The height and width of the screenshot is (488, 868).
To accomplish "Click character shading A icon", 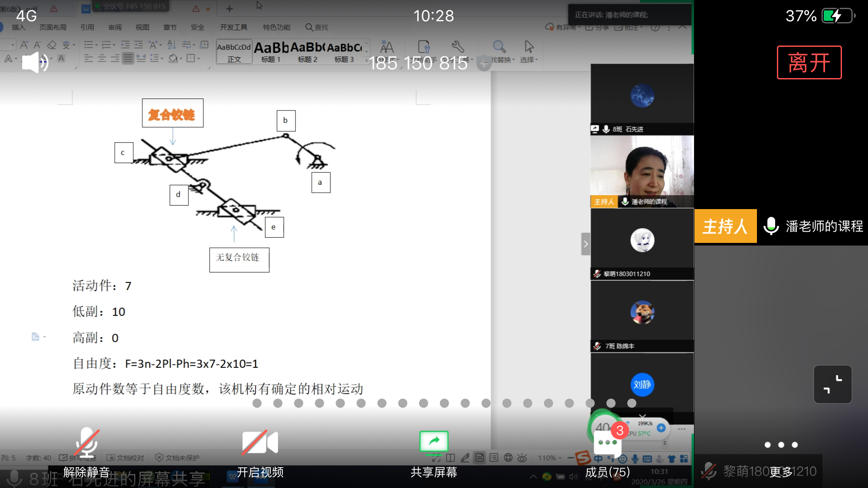I will (62, 58).
